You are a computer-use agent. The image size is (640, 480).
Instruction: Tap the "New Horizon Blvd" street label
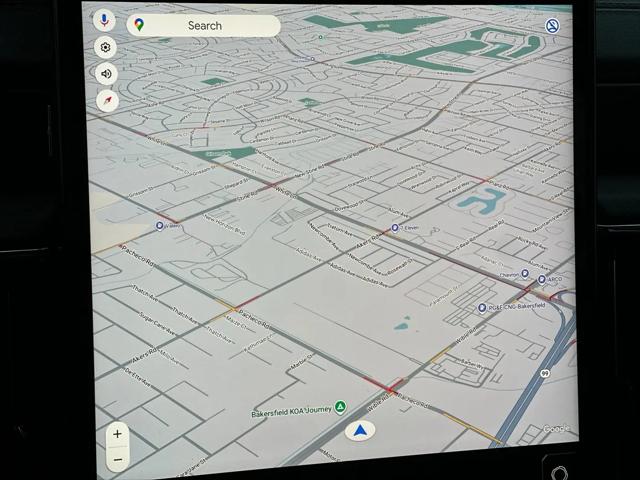click(224, 225)
